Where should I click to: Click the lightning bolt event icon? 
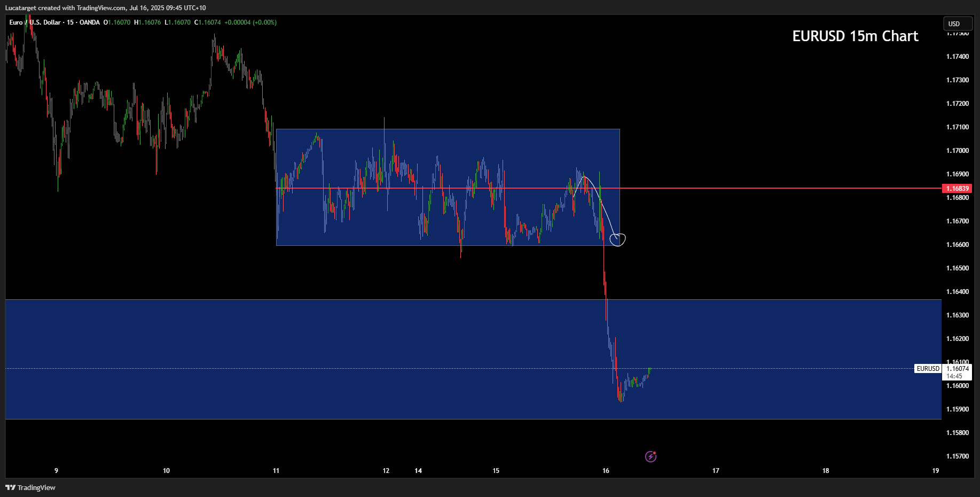coord(650,456)
